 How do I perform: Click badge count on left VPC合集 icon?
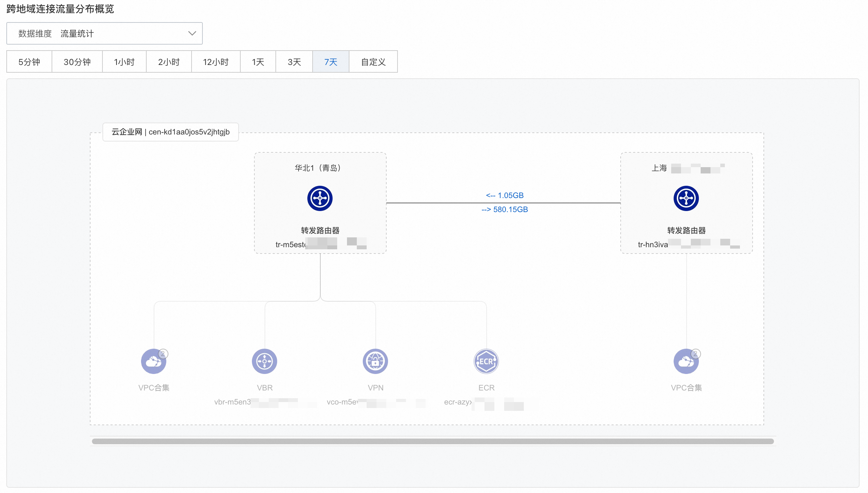(163, 354)
